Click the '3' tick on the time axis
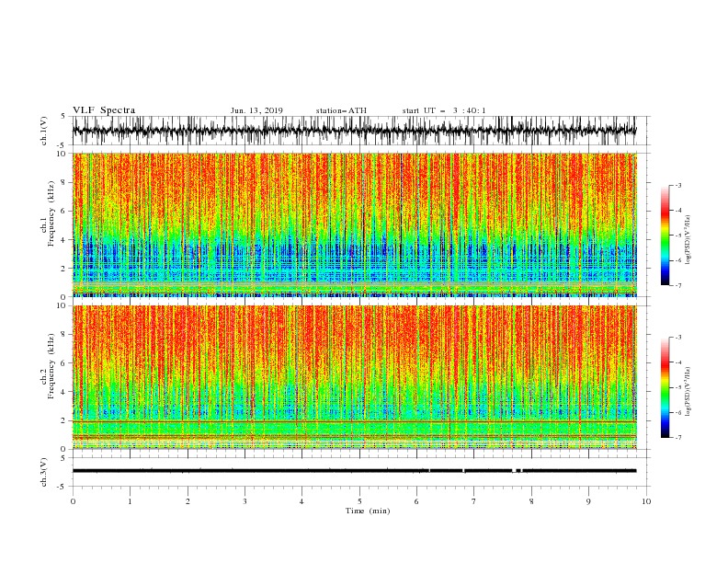The height and width of the screenshot is (563, 728). [245, 501]
